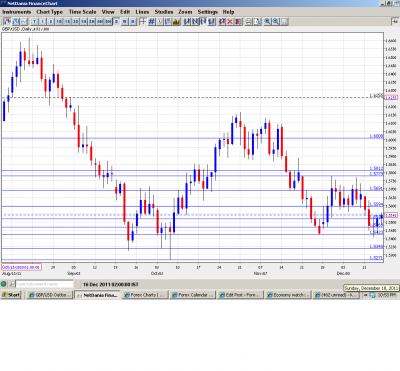Click the green connection status icon

[x=4, y=284]
